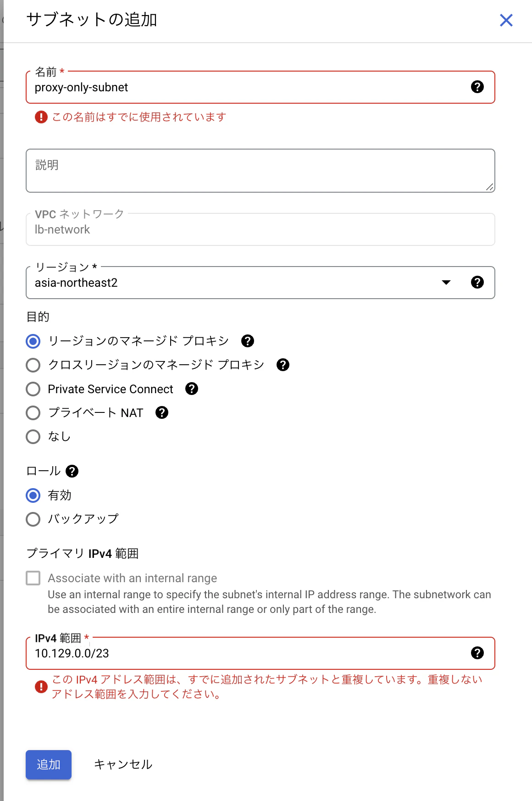Open the リージョン dropdown
Image resolution: width=532 pixels, height=801 pixels.
tap(445, 283)
